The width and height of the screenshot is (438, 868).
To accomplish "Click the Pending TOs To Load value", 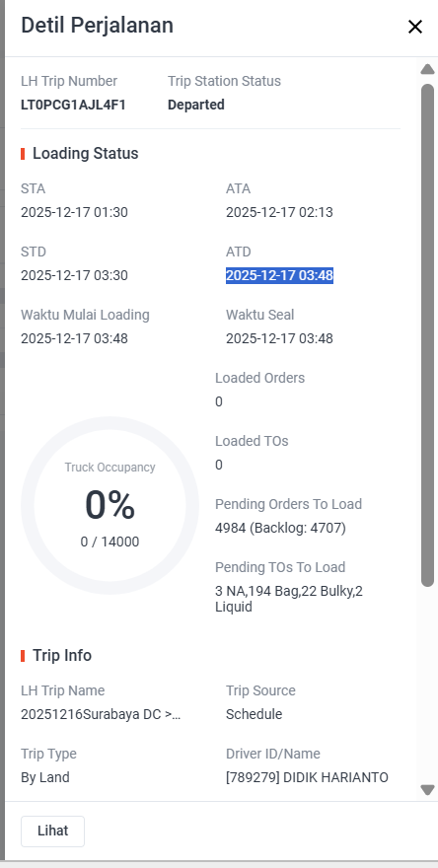I will (x=289, y=599).
